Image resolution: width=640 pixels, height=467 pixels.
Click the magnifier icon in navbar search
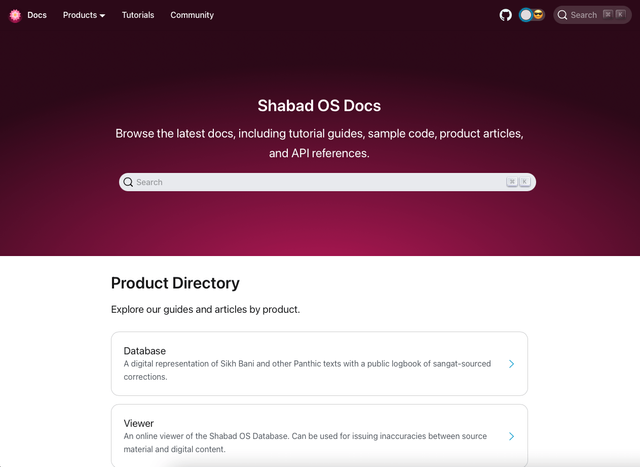point(562,15)
